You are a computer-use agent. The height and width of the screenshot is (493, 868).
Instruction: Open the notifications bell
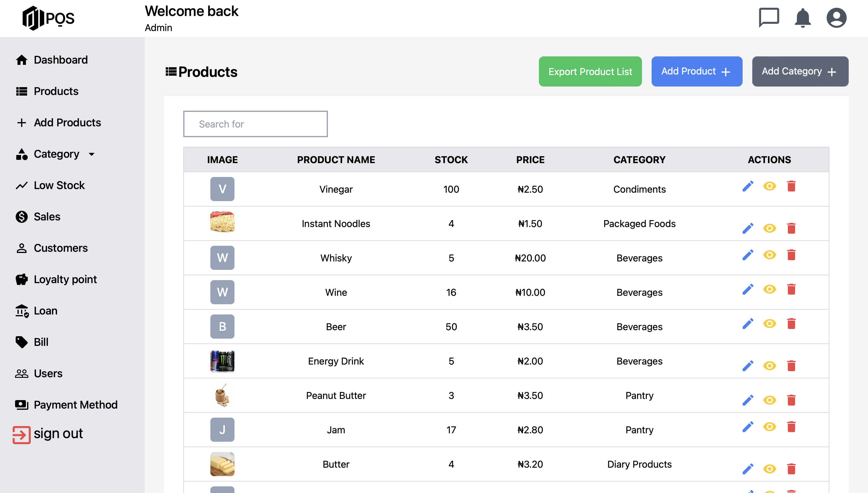pos(803,17)
